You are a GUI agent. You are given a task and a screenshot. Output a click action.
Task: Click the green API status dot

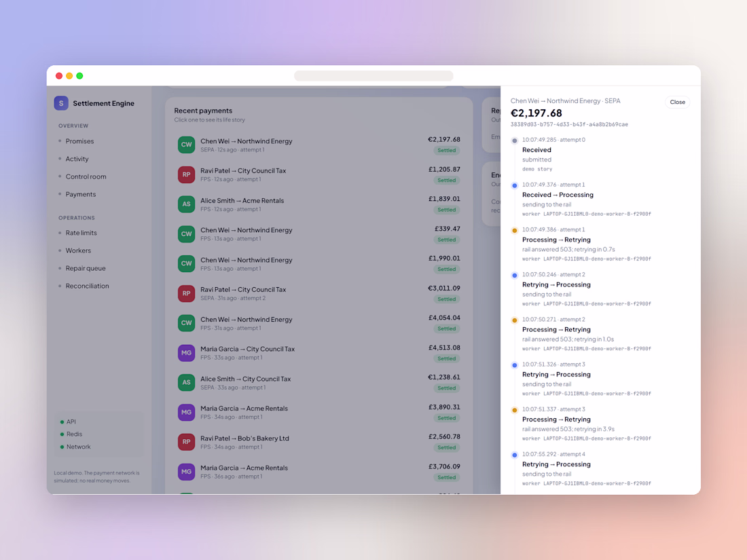[62, 422]
